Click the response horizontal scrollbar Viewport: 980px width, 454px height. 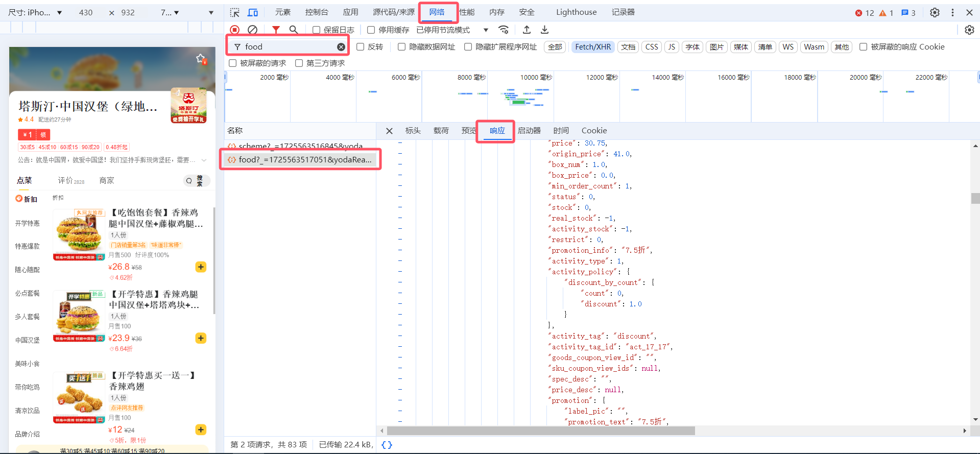point(540,431)
